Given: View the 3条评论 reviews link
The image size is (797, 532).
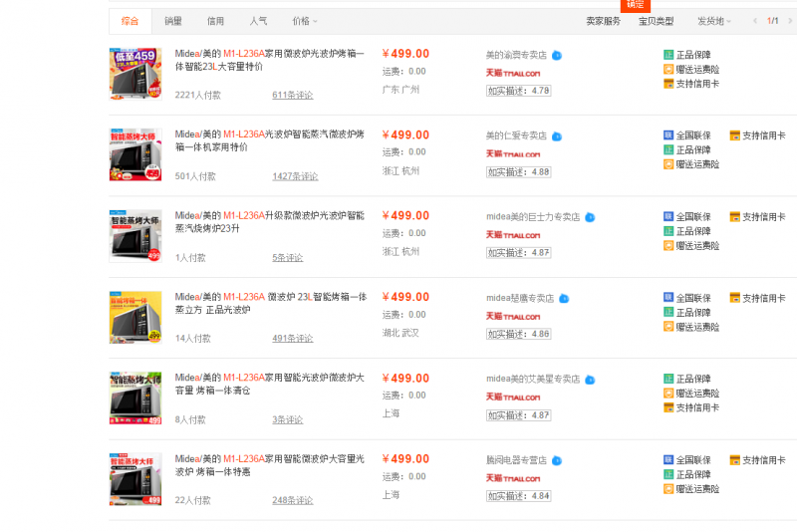Looking at the screenshot, I should click(288, 419).
